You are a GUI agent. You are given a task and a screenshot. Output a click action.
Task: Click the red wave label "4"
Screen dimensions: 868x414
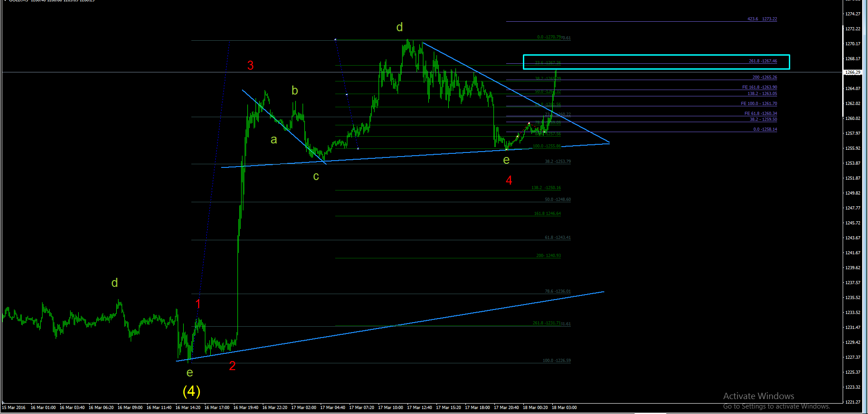click(x=509, y=180)
